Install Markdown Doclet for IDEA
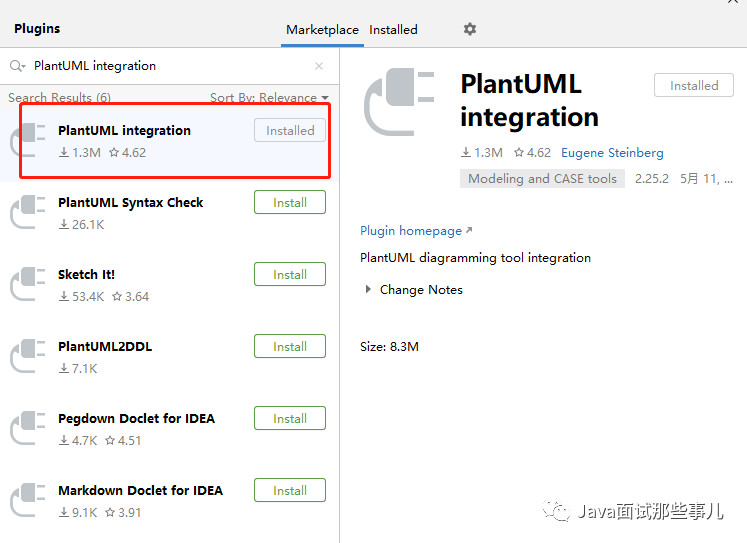Screen dimensions: 747x543 point(290,490)
